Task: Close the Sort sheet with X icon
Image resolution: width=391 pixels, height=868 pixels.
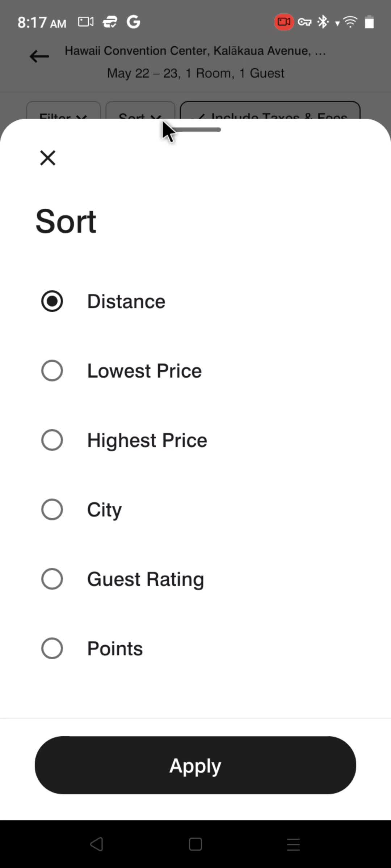Action: pos(47,158)
